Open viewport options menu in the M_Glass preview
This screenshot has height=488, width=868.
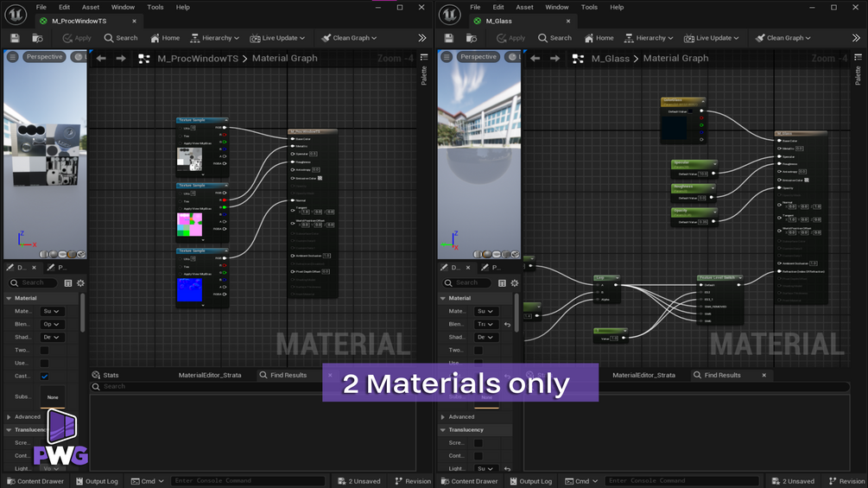pyautogui.click(x=447, y=56)
